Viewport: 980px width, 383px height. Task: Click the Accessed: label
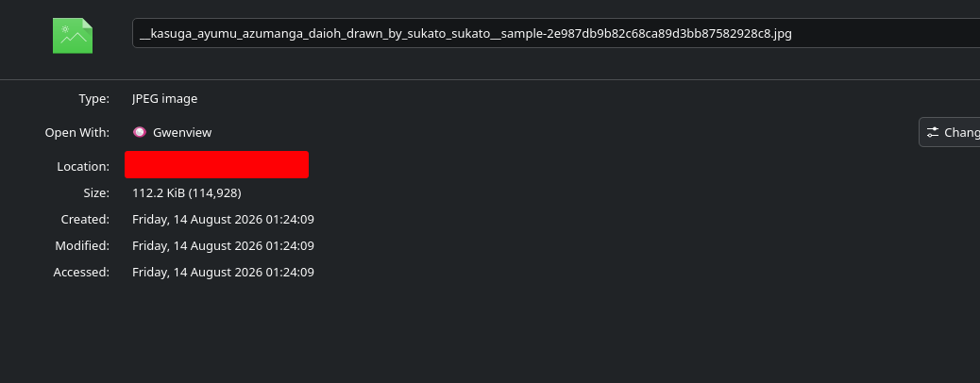[x=81, y=272]
